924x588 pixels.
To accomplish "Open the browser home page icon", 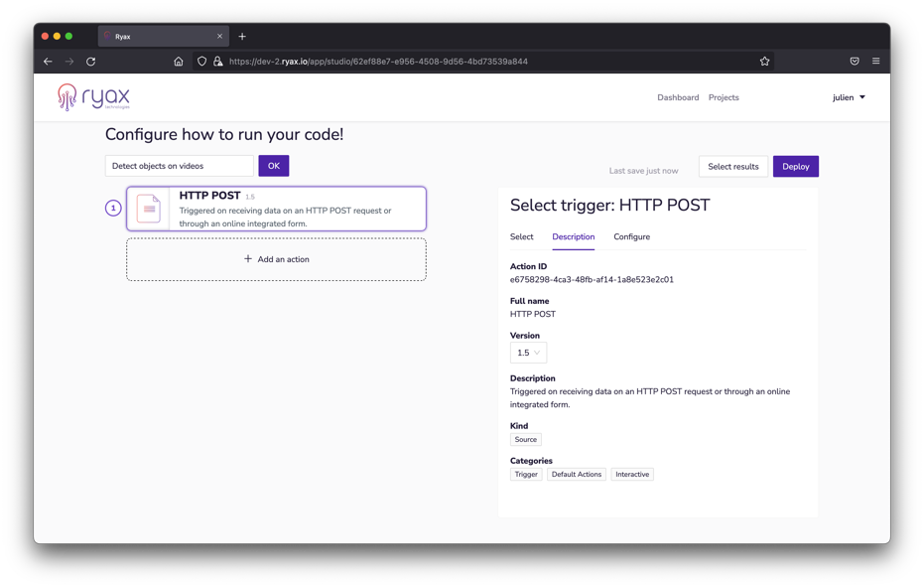I will tap(179, 62).
